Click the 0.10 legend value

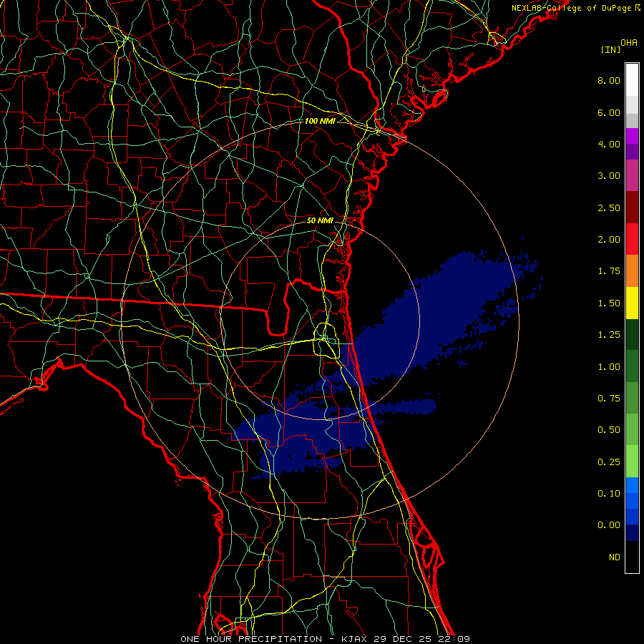pyautogui.click(x=609, y=494)
